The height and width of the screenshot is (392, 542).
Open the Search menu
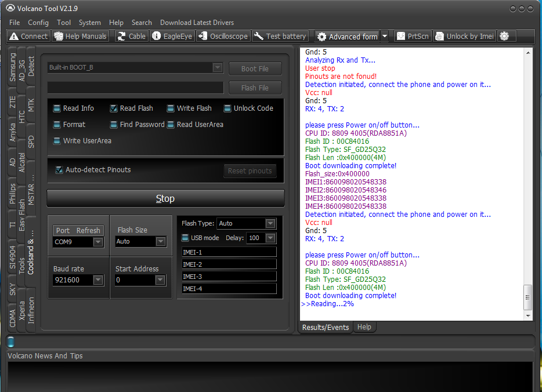(x=142, y=23)
